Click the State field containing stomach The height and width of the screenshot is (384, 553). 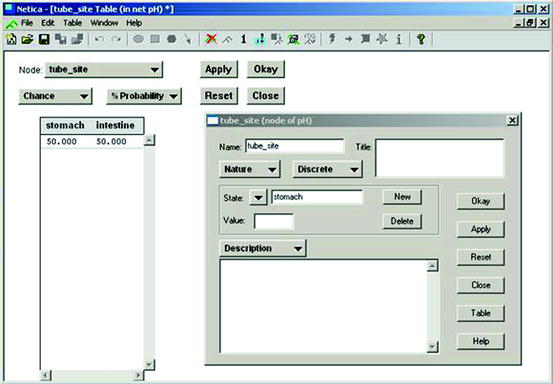(317, 197)
